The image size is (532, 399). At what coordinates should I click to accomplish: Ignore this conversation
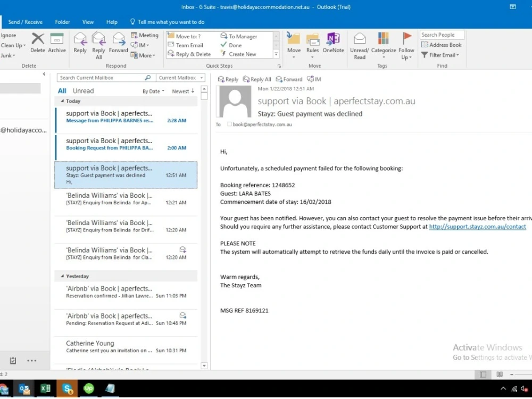[8, 35]
